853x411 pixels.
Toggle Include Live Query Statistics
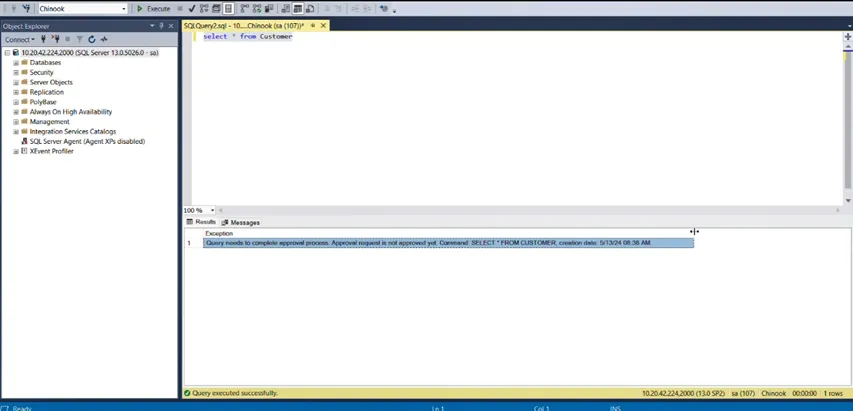257,9
